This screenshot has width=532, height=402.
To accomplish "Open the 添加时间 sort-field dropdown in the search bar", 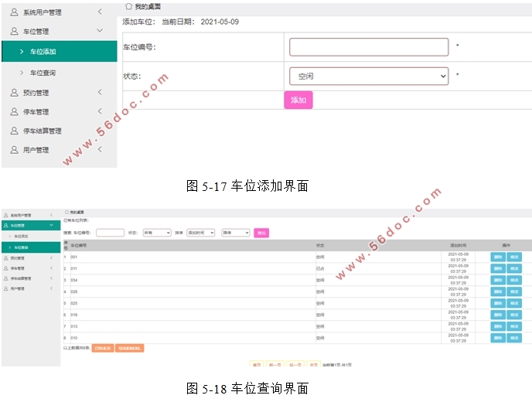I will pos(200,233).
